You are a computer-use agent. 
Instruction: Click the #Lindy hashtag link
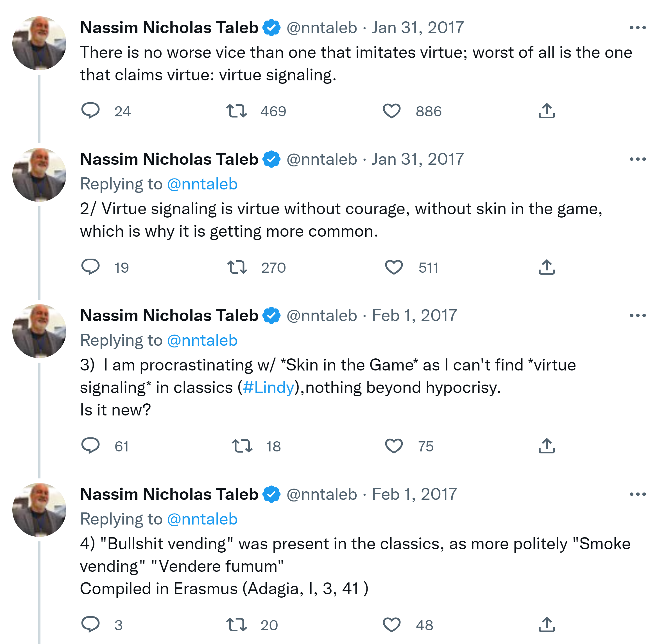click(x=268, y=387)
